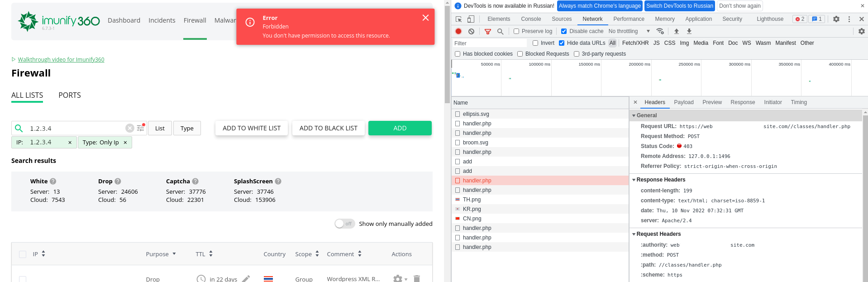Enable the Preserve log checkbox
This screenshot has height=282, width=868.
point(516,31)
